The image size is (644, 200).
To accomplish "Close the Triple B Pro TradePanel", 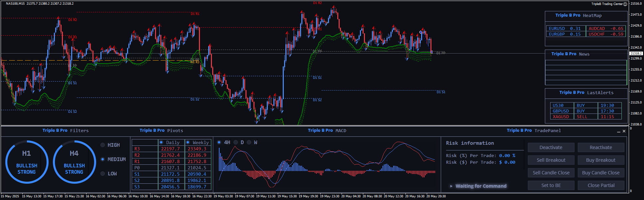I will (x=624, y=131).
